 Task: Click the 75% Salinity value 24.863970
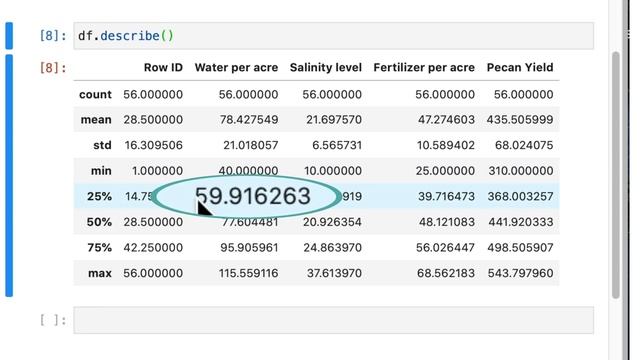pos(333,247)
